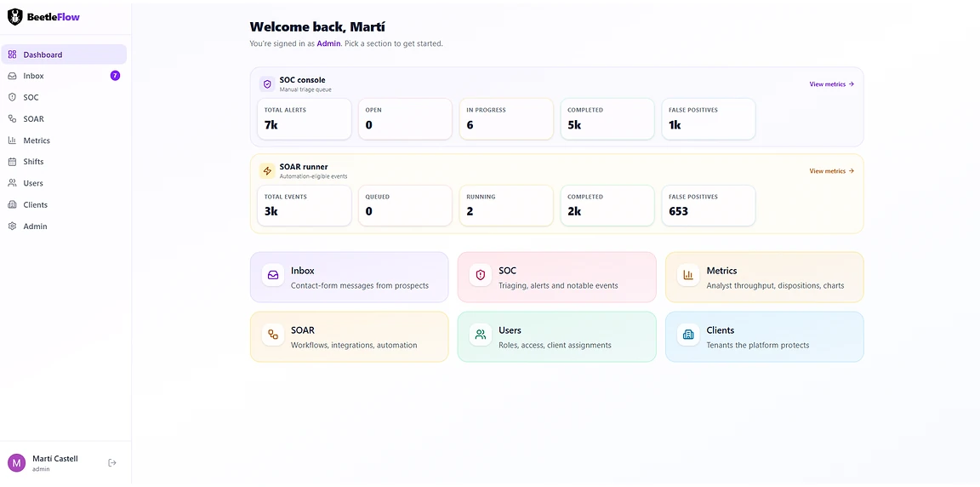Click the purple M user avatar
The height and width of the screenshot is (487, 980).
point(16,462)
